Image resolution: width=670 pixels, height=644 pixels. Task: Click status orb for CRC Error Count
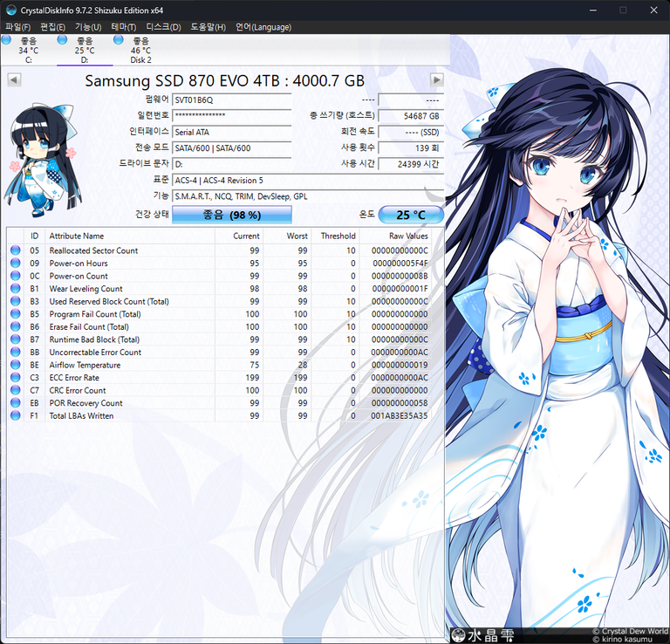(16, 390)
